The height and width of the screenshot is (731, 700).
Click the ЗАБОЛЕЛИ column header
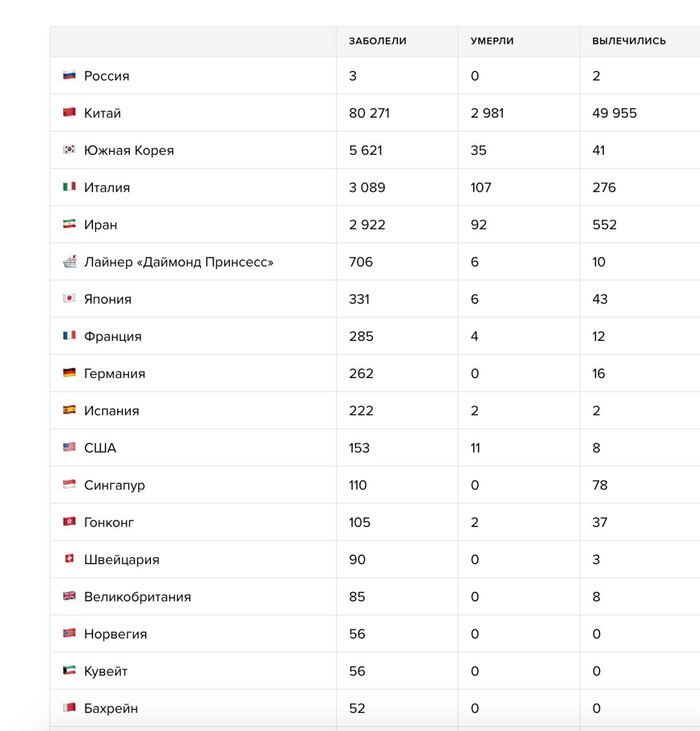(x=378, y=41)
